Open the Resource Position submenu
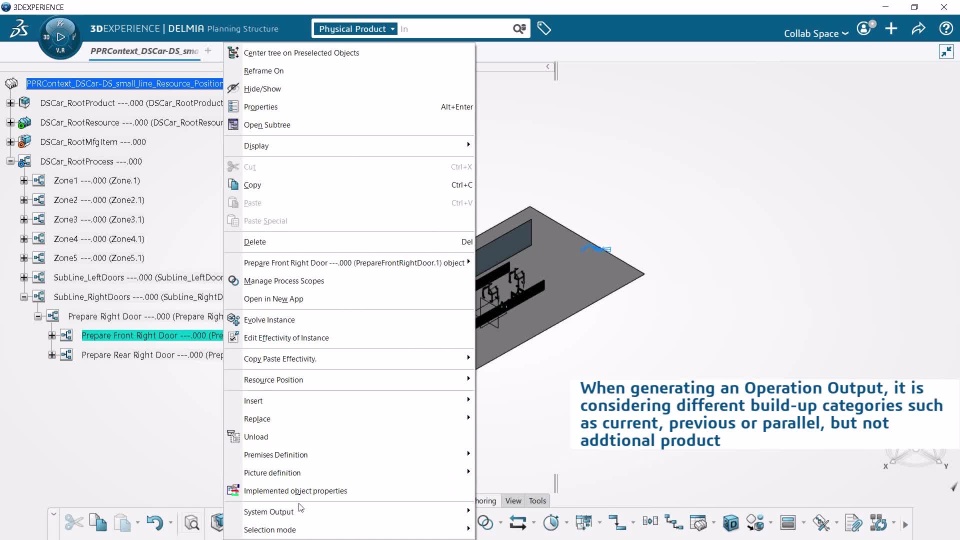Screen dimensions: 960x540 (349, 380)
